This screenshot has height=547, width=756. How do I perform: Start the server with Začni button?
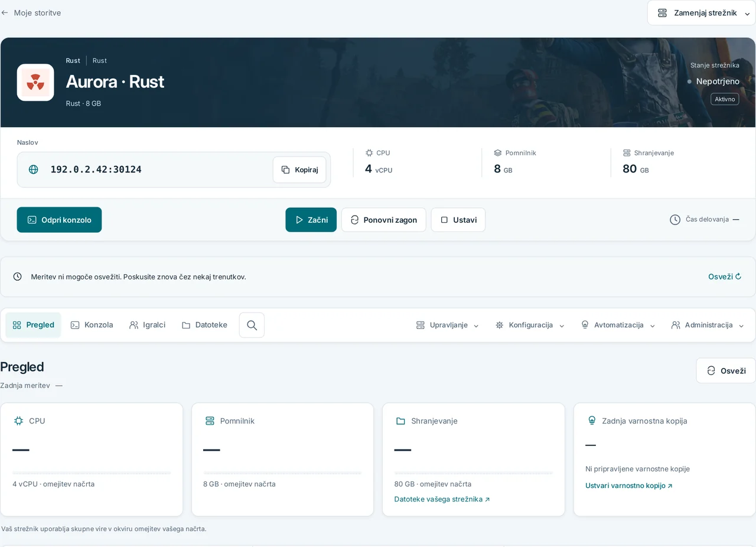pyautogui.click(x=311, y=220)
